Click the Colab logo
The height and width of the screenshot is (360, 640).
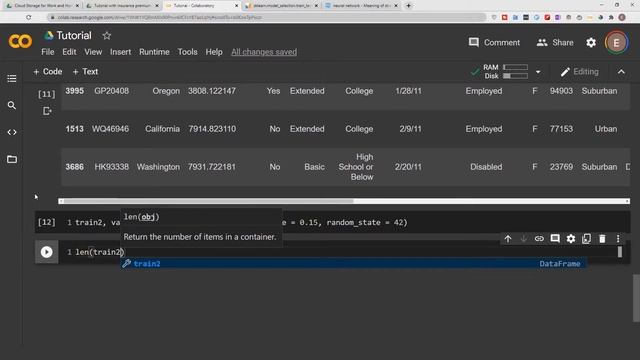point(20,42)
